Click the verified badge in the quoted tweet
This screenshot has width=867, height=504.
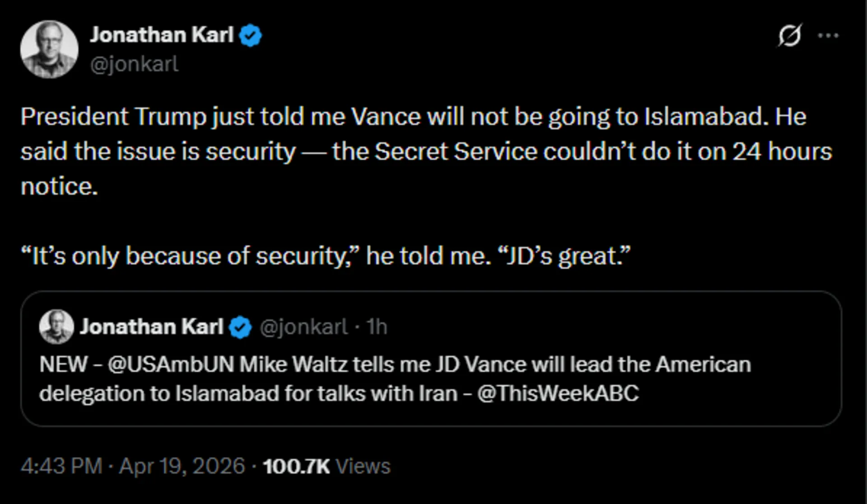click(x=240, y=327)
